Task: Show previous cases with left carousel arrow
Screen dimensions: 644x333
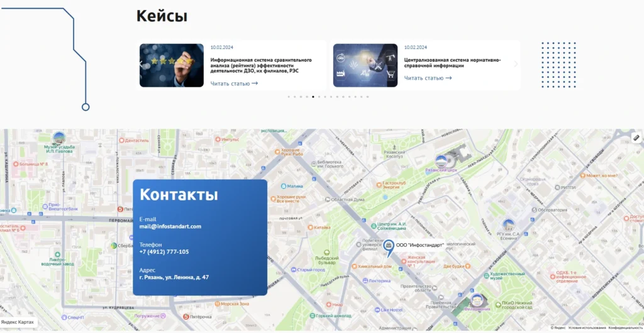Action: pyautogui.click(x=141, y=64)
